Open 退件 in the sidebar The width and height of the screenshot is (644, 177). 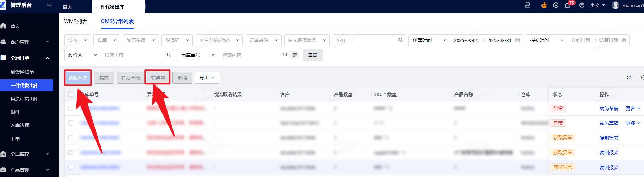15,112
